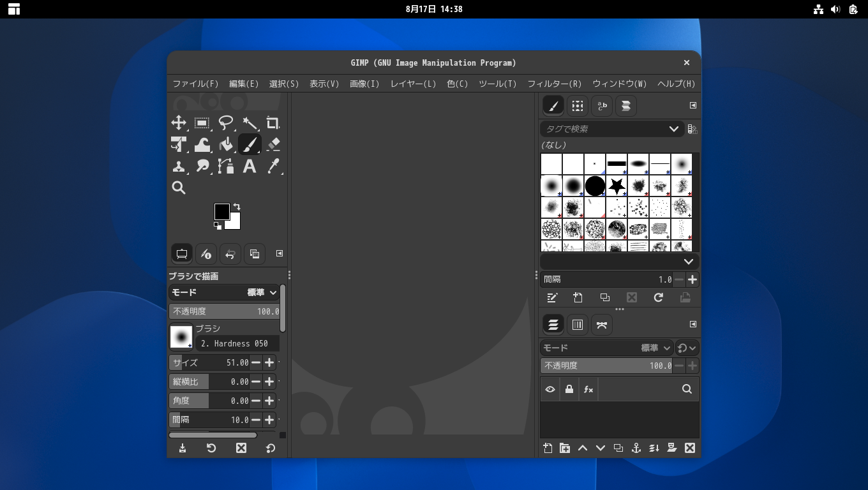
Task: Open the ヘルプ(H) menu
Action: (x=676, y=84)
